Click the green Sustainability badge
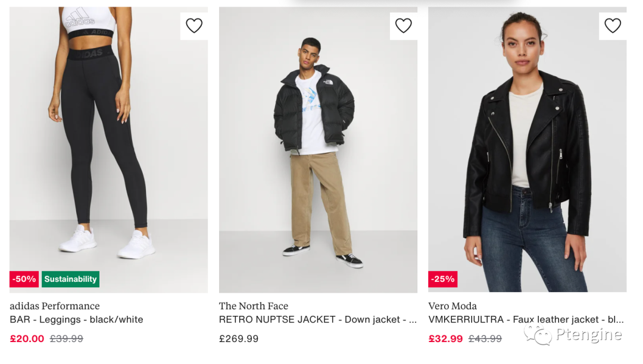 [x=70, y=279]
